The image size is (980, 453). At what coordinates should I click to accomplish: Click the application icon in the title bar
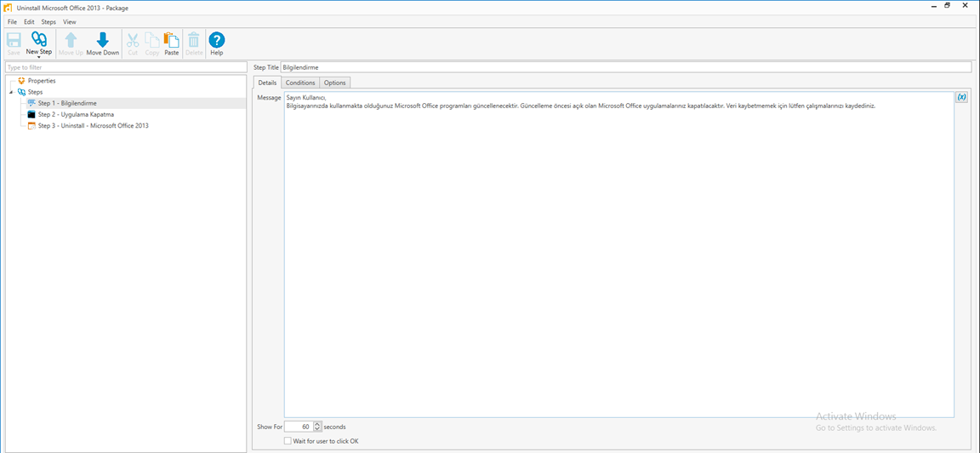click(8, 7)
